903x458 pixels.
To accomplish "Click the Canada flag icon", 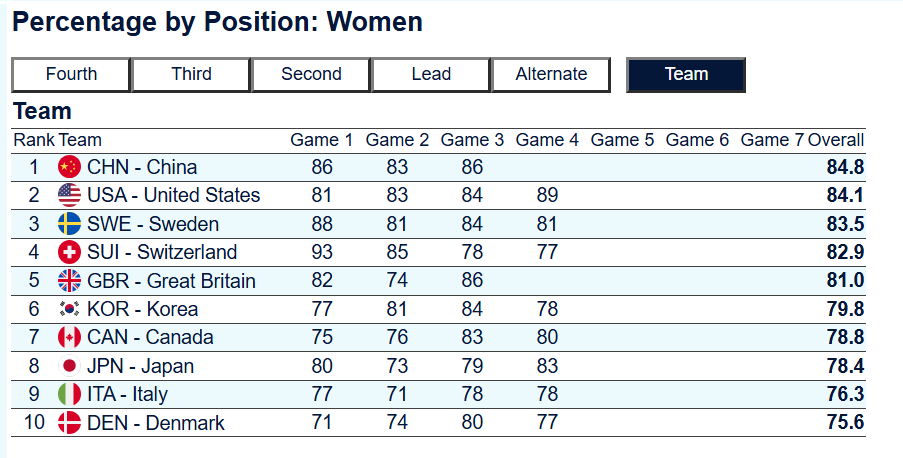I will point(69,337).
